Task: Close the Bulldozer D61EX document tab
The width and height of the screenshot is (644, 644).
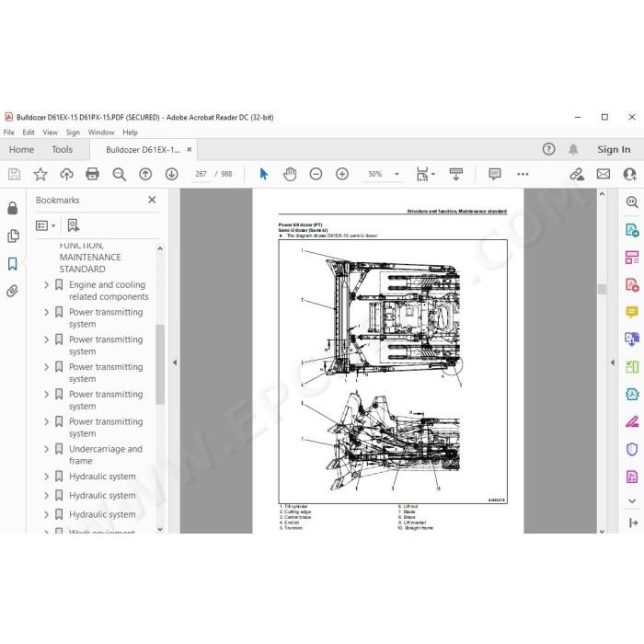Action: 189,149
